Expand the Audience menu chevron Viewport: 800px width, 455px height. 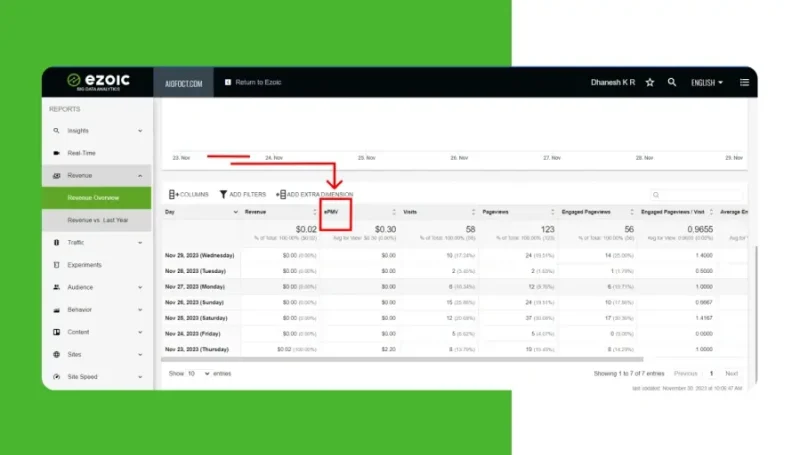point(140,287)
